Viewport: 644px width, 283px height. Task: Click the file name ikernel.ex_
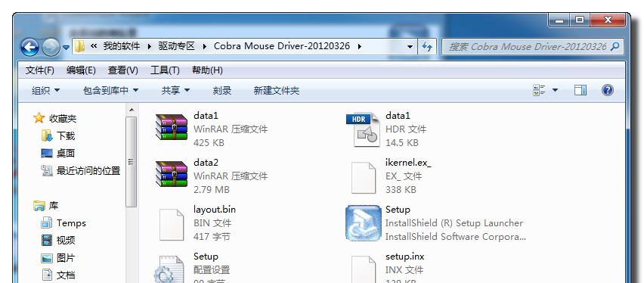[x=408, y=163]
